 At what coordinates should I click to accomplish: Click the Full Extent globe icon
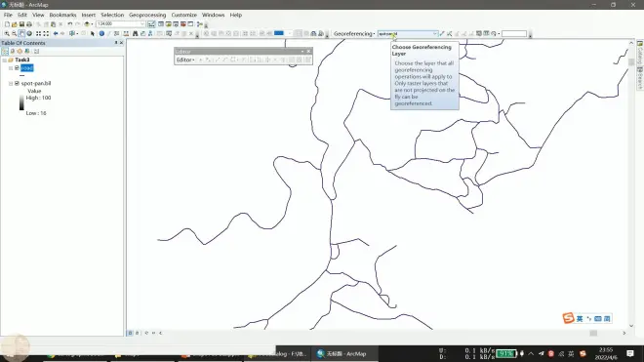click(x=29, y=34)
